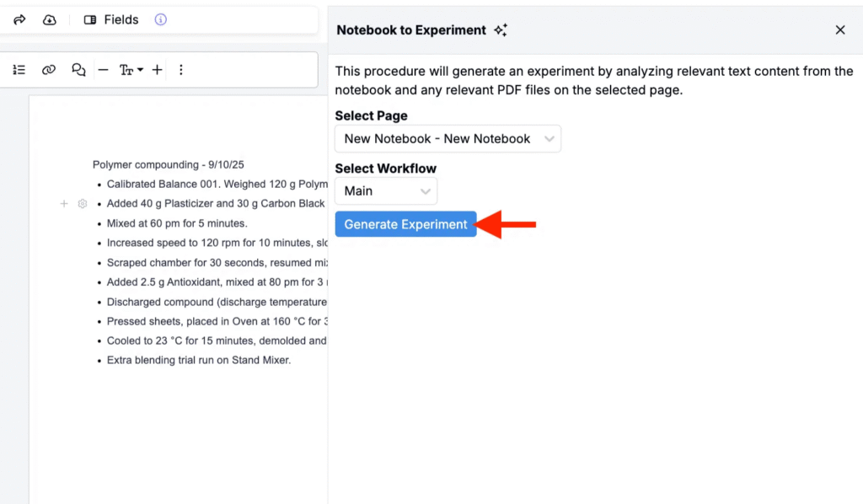The height and width of the screenshot is (504, 863).
Task: Click the redo arrow icon
Action: [x=19, y=19]
